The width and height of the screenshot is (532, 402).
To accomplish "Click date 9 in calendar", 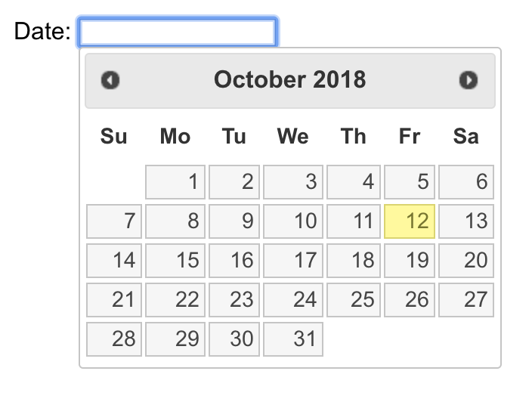I will 234,221.
